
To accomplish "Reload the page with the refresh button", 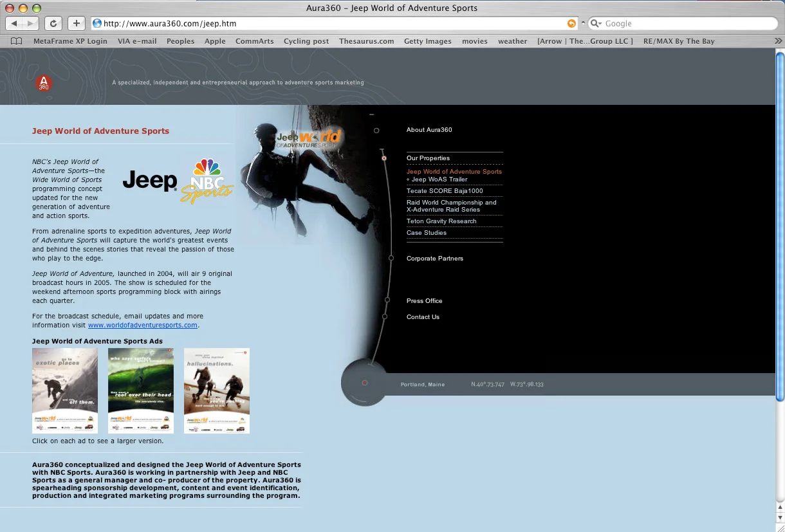I will tap(53, 23).
